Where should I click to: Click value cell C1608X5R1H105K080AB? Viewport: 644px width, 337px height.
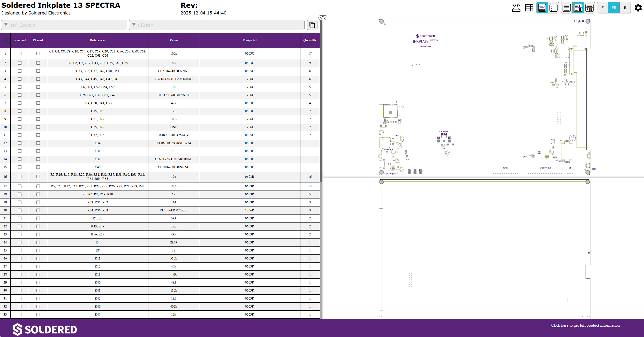point(174,159)
